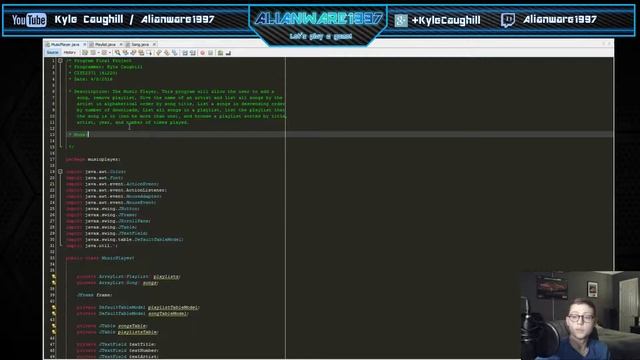Click the Shift Line Left icon

184,53
